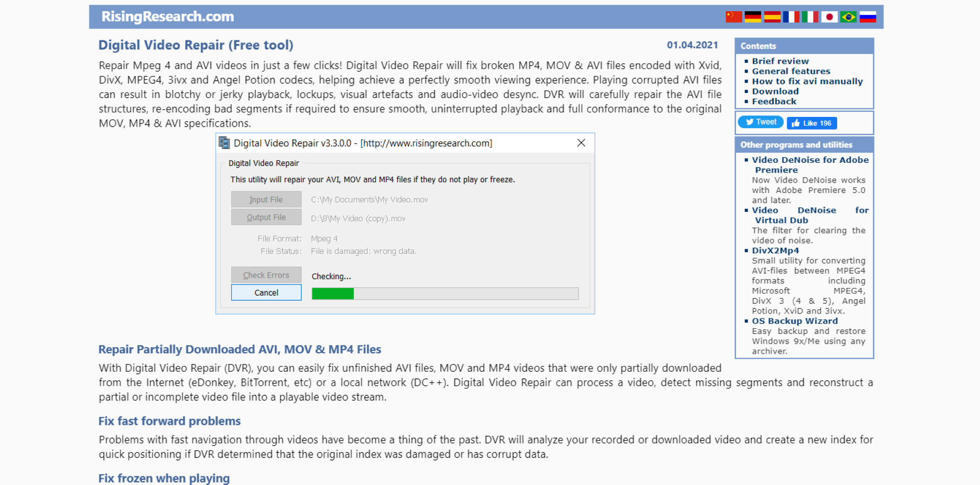
Task: Click the German flag icon
Action: (x=753, y=17)
